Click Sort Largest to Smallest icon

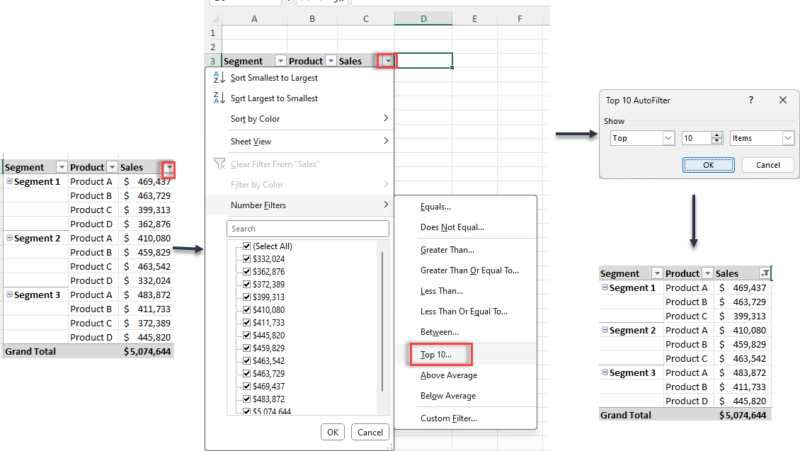pos(219,98)
